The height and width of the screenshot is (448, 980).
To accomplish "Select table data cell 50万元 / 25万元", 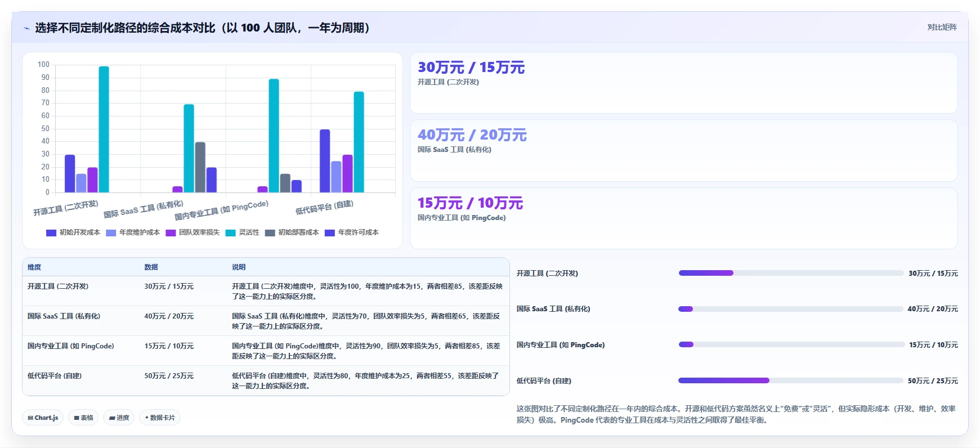I will coord(169,376).
